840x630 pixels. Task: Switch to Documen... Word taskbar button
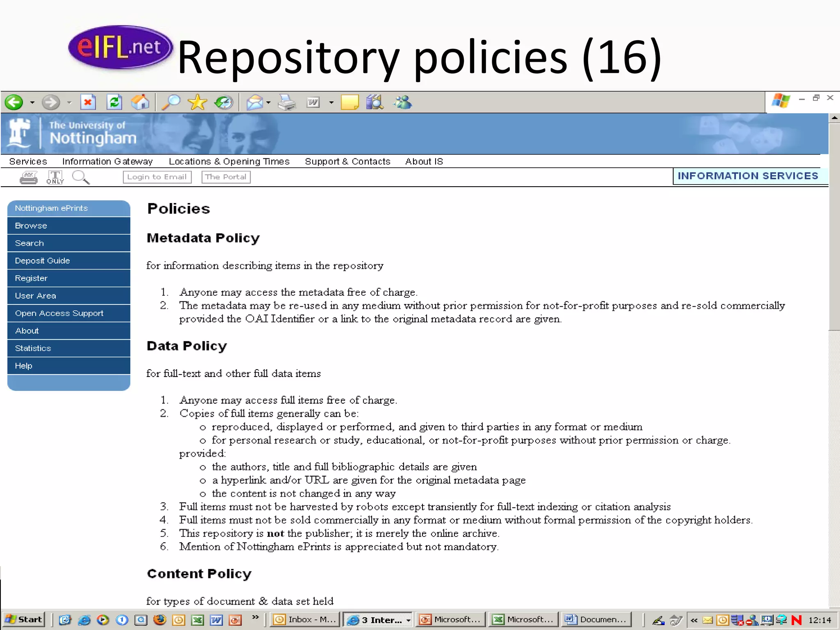[x=596, y=620]
